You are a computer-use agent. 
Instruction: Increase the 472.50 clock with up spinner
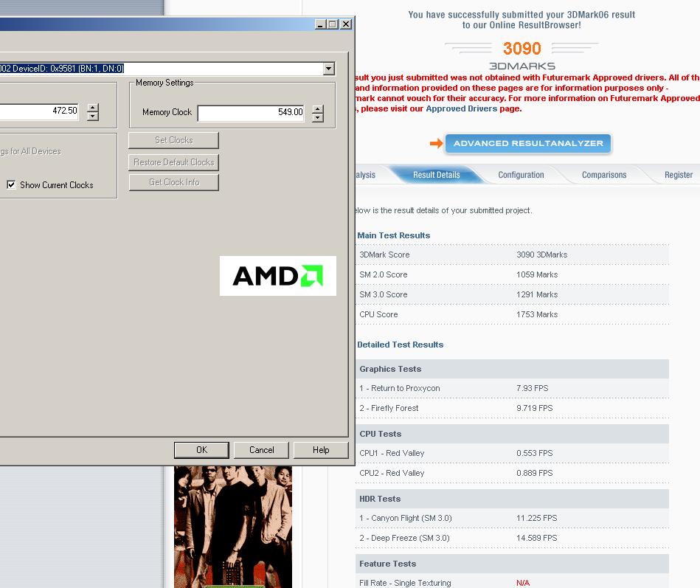pos(93,108)
